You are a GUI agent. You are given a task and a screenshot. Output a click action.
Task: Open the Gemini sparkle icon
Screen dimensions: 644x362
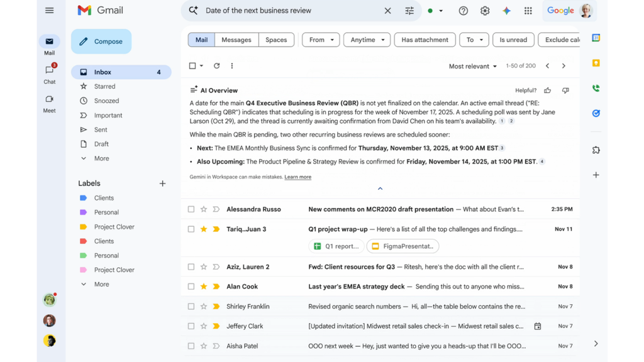506,11
